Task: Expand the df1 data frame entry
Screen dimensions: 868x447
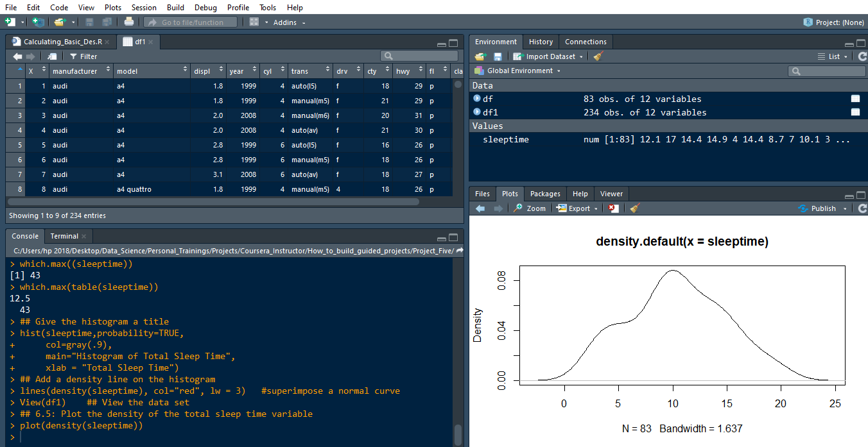Action: click(x=477, y=112)
